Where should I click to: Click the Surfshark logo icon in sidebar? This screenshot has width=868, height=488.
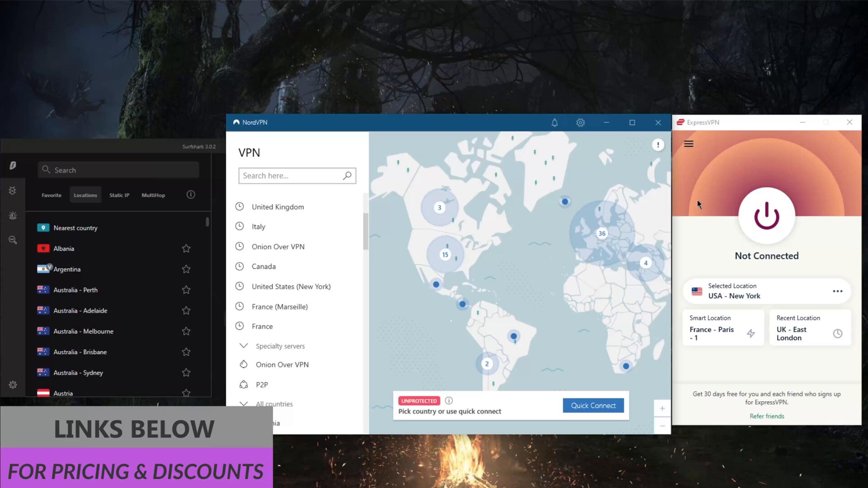[13, 166]
